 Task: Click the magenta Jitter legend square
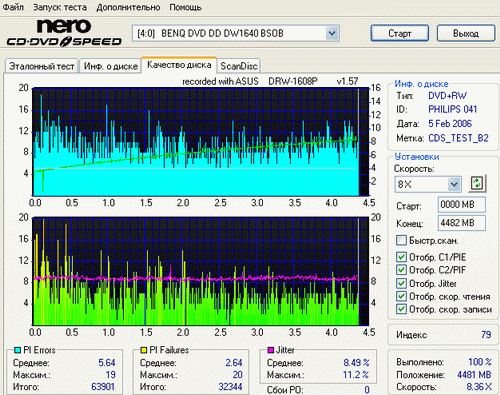tap(271, 350)
